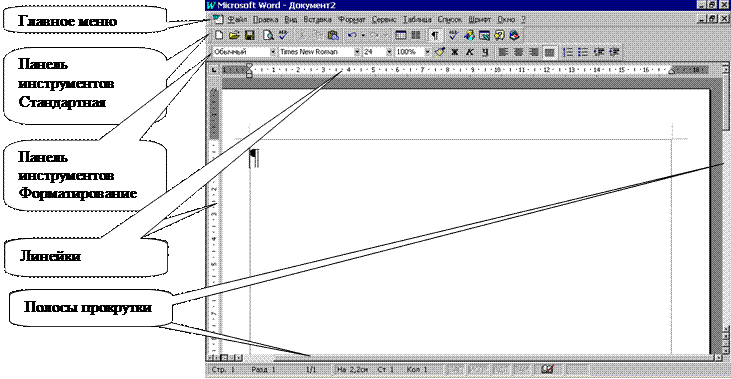The height and width of the screenshot is (379, 731).
Task: Click the bulleted list icon
Action: pos(583,52)
